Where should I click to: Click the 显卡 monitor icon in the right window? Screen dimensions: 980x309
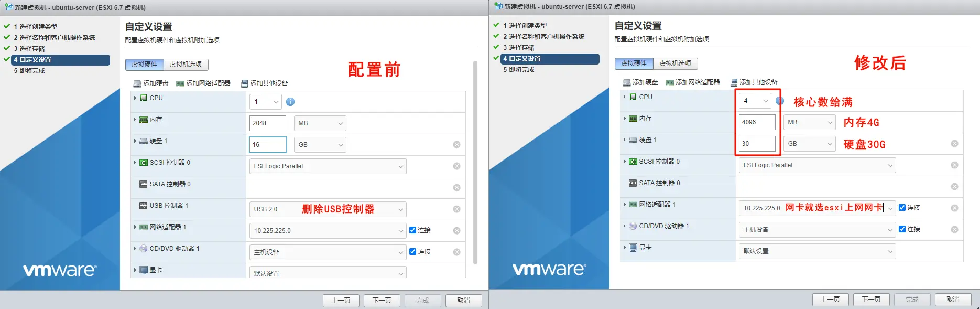[633, 248]
